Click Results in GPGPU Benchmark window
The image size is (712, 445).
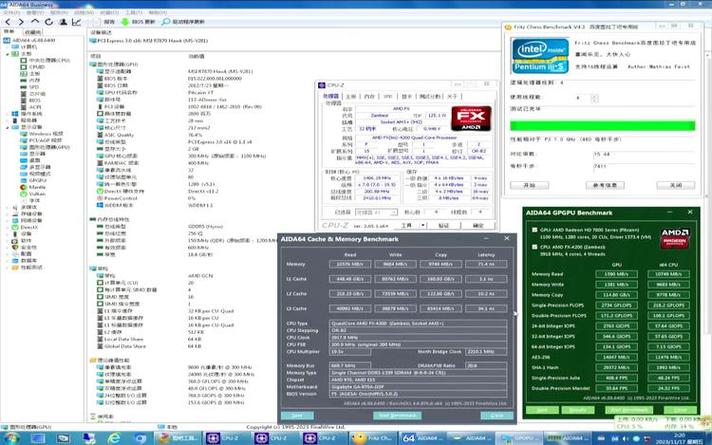[578, 410]
